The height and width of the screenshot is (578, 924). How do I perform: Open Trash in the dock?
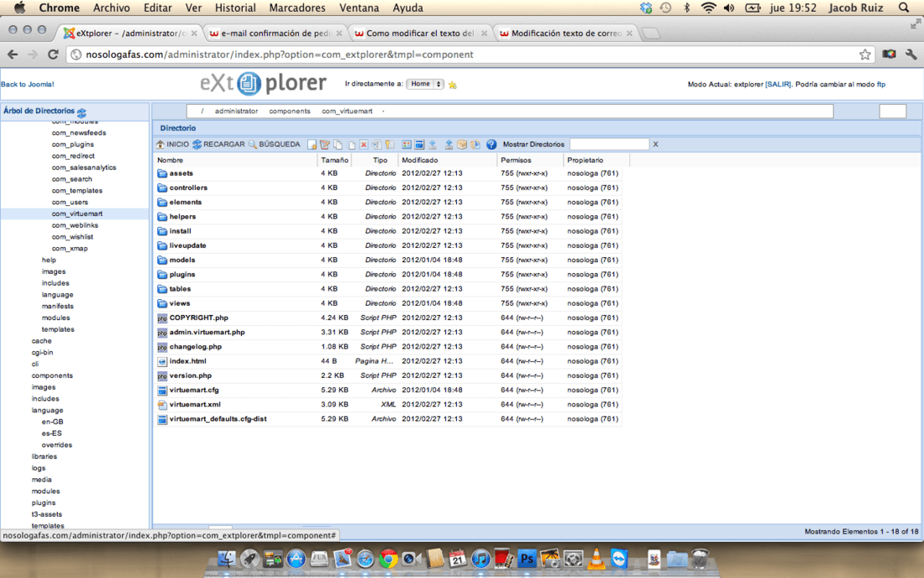[x=700, y=558]
